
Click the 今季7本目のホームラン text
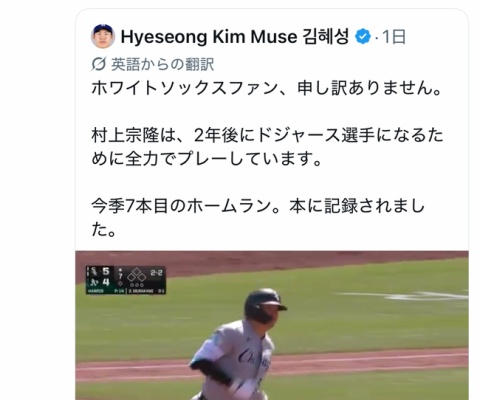(x=181, y=206)
